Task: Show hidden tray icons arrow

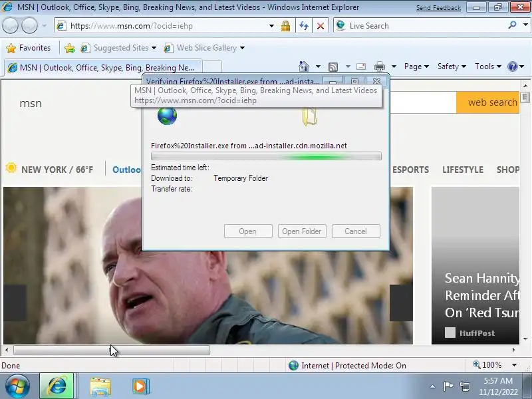Action: click(x=432, y=386)
